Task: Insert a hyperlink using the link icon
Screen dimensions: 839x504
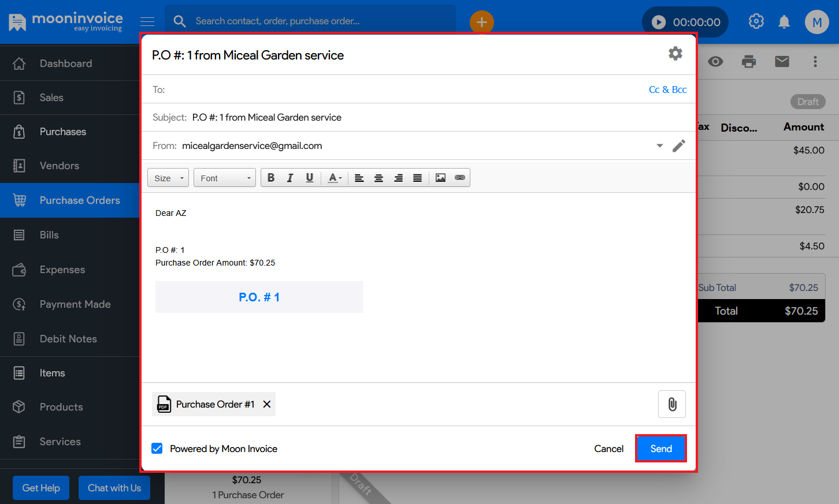Action: pos(460,178)
